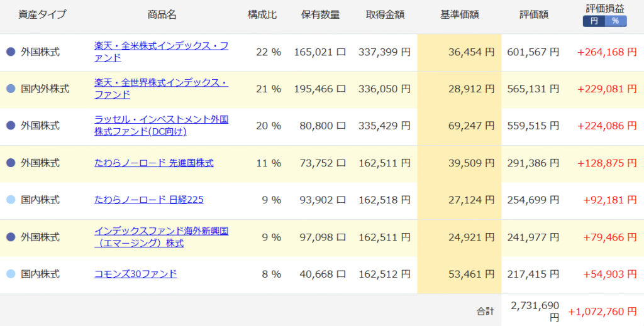Image resolution: width=644 pixels, height=326 pixels.
Task: Click the 構成比 column header
Action: click(262, 14)
